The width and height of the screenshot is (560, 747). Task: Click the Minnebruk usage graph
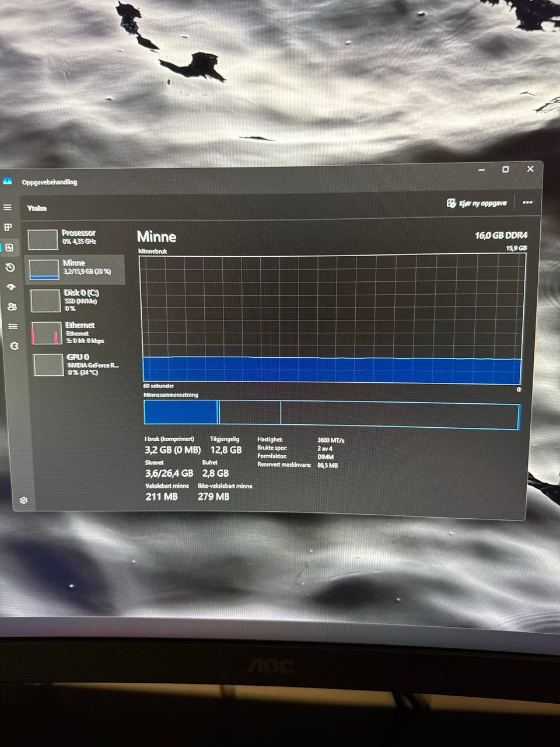pyautogui.click(x=332, y=319)
